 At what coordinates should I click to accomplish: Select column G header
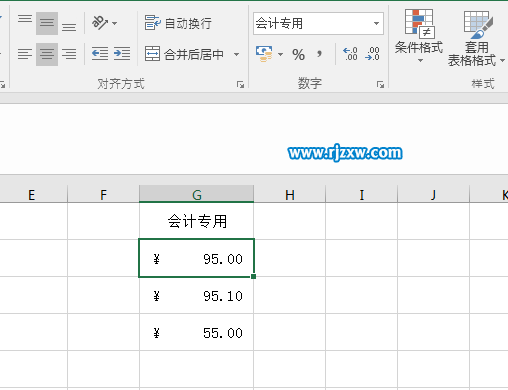(x=197, y=194)
